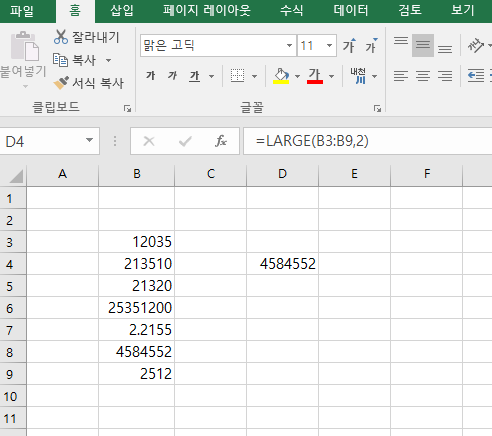Open the 보기 tab
Screen dimensions: 492x436
[463, 11]
